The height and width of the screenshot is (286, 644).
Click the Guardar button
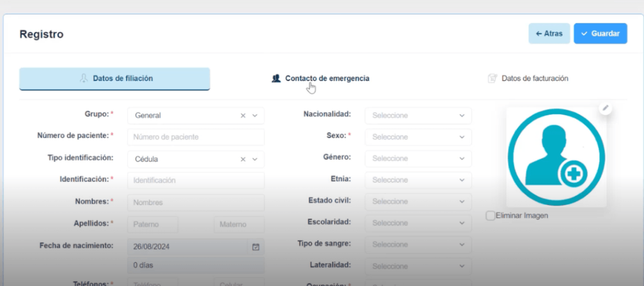pyautogui.click(x=600, y=33)
